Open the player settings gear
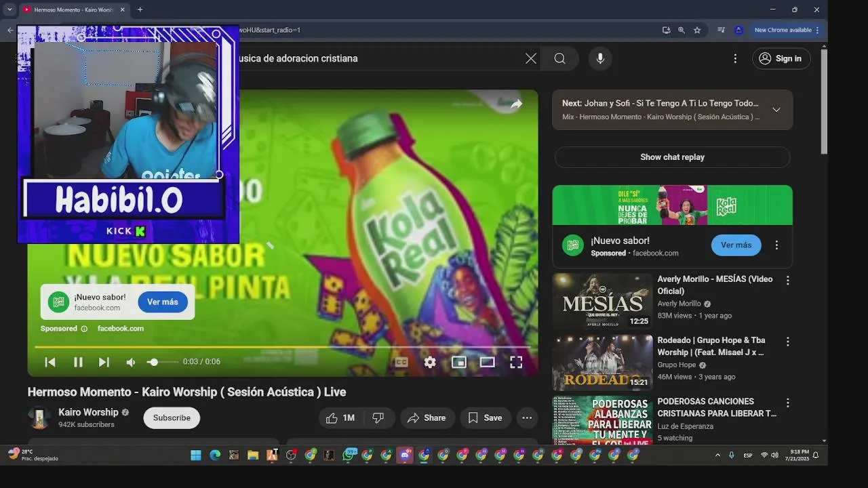The width and height of the screenshot is (868, 488). tap(430, 362)
